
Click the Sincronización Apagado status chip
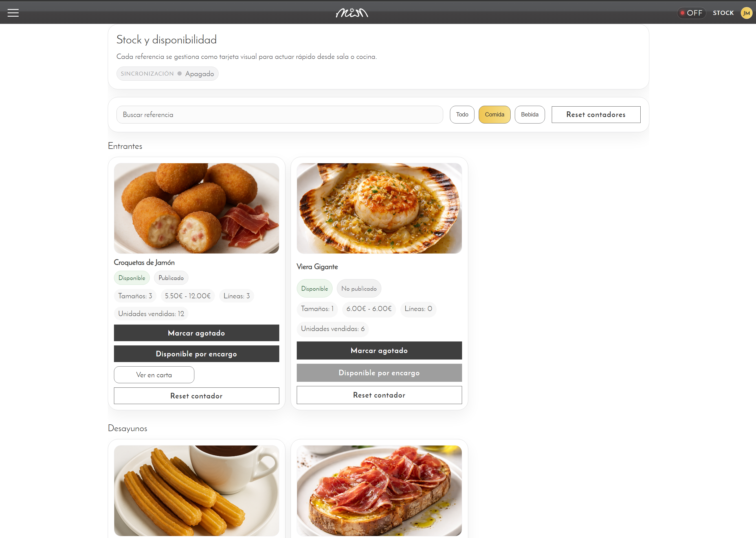click(x=167, y=74)
